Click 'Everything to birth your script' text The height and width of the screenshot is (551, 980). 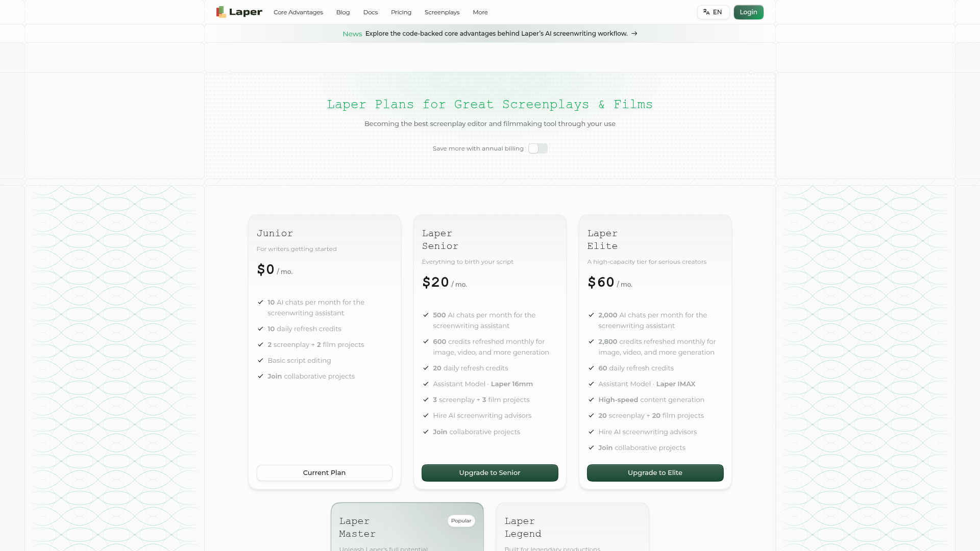[x=468, y=262]
